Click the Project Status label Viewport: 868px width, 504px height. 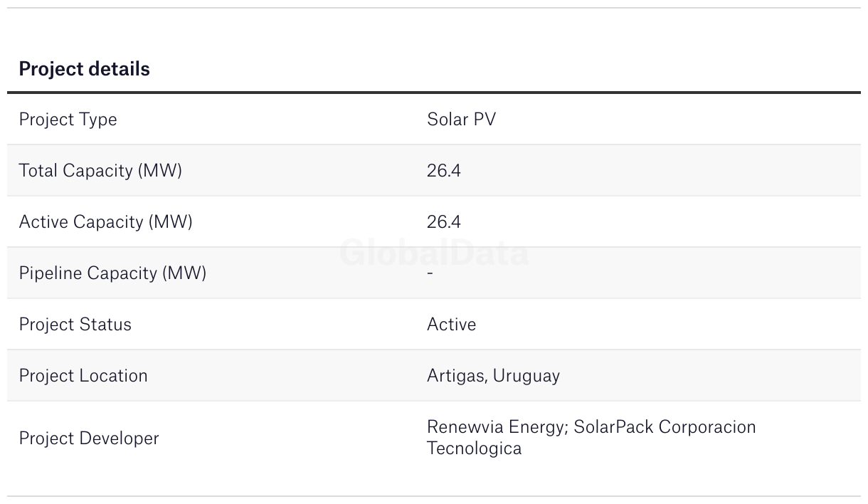(x=75, y=325)
